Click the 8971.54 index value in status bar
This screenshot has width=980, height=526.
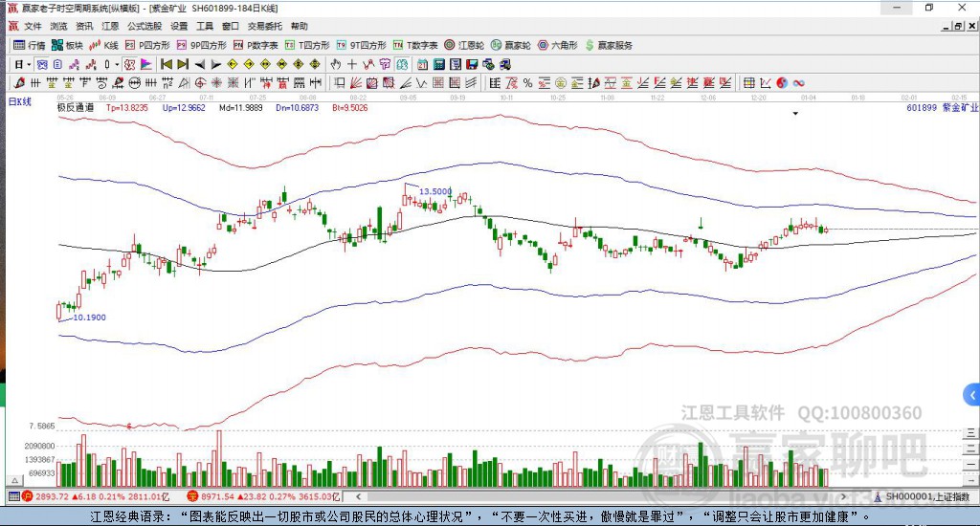coord(217,496)
